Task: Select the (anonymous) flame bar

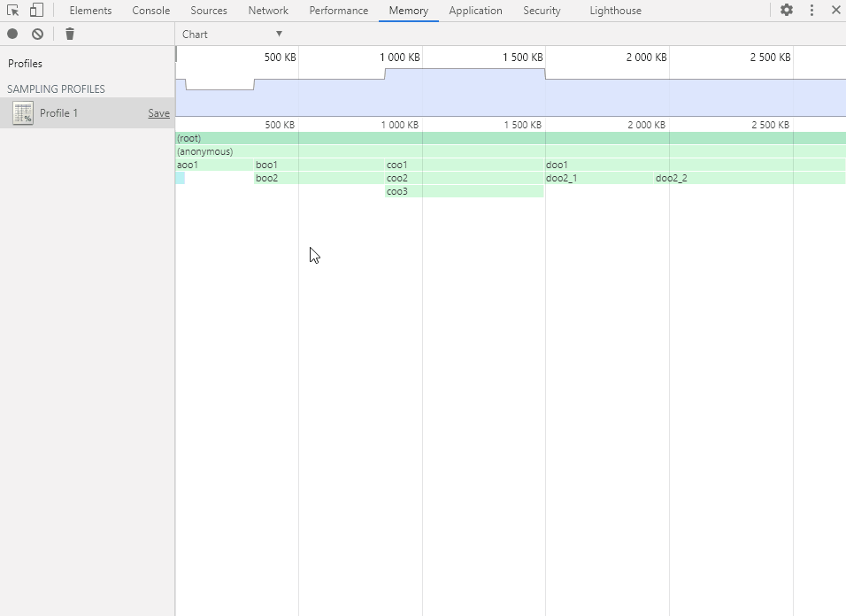Action: pyautogui.click(x=511, y=151)
